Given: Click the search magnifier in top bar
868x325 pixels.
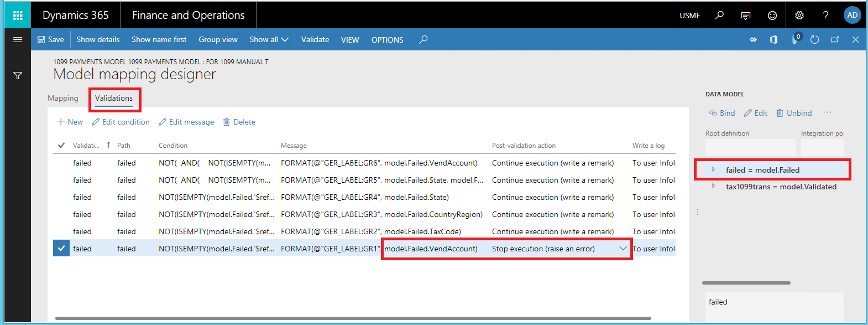Looking at the screenshot, I should (x=719, y=15).
